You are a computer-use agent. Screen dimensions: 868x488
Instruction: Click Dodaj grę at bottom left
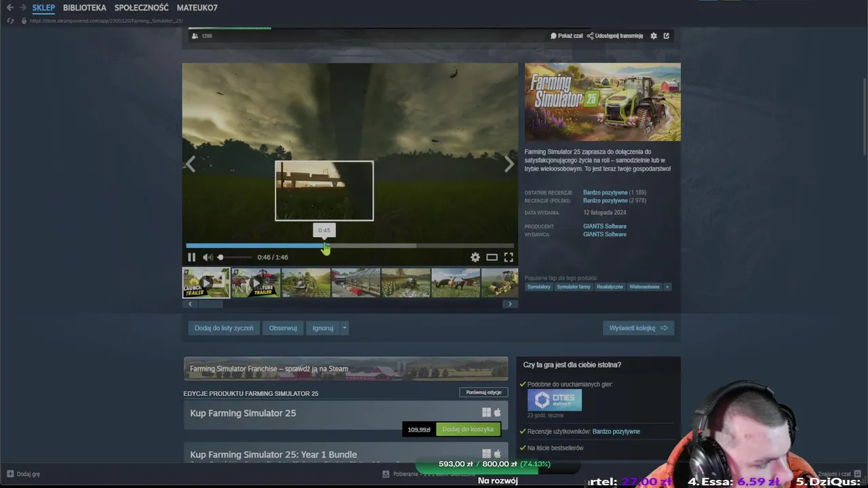[23, 474]
